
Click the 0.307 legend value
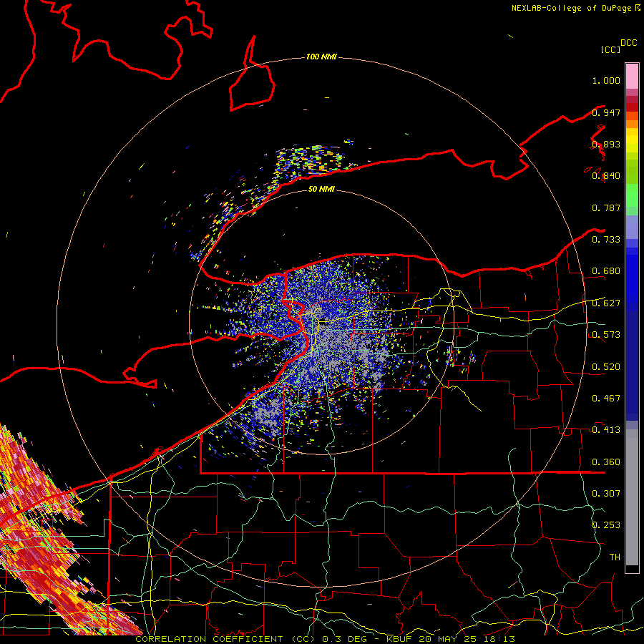pyautogui.click(x=606, y=493)
